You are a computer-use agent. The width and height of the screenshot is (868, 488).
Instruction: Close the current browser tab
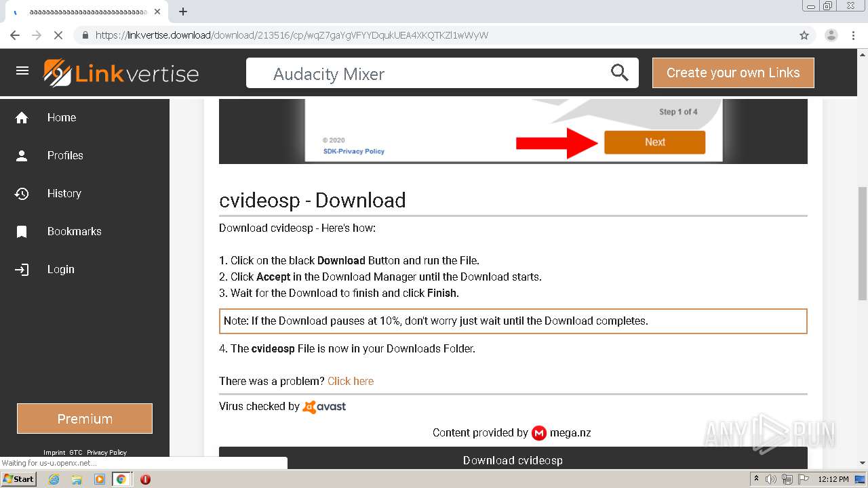157,12
